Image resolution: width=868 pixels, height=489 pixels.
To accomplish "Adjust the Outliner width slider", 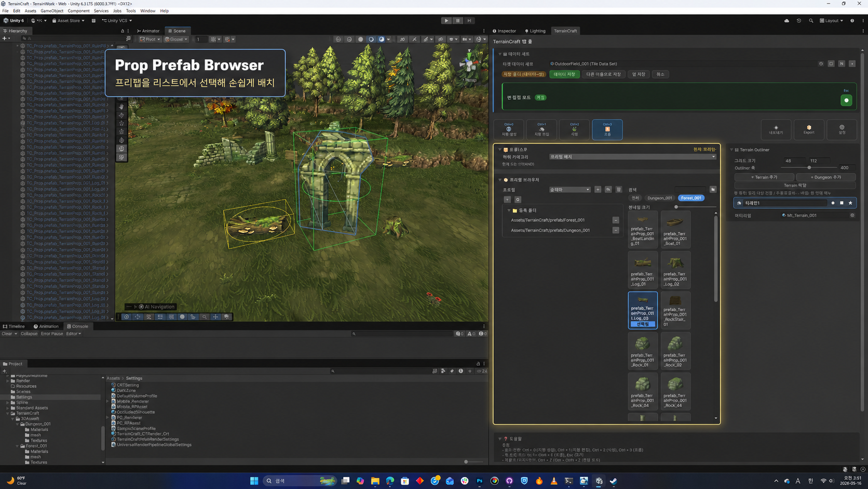I will [x=809, y=168].
